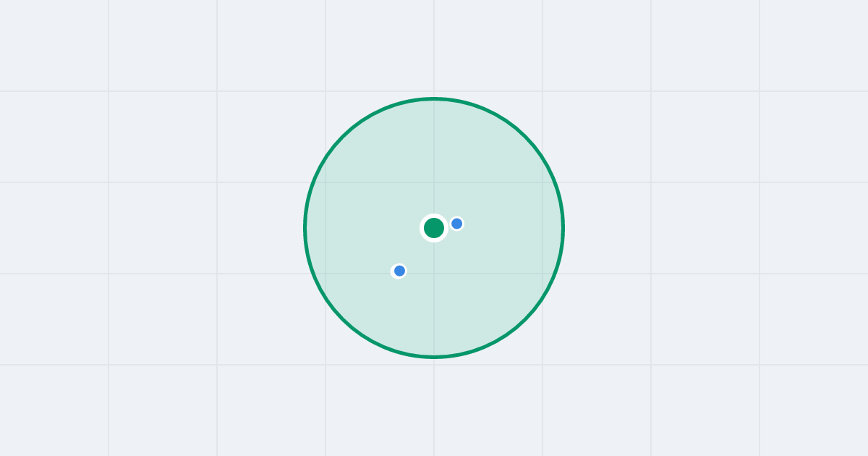The height and width of the screenshot is (456, 868).
Task: Select the blue dot nearest the lower-left of the circle
Action: point(399,271)
